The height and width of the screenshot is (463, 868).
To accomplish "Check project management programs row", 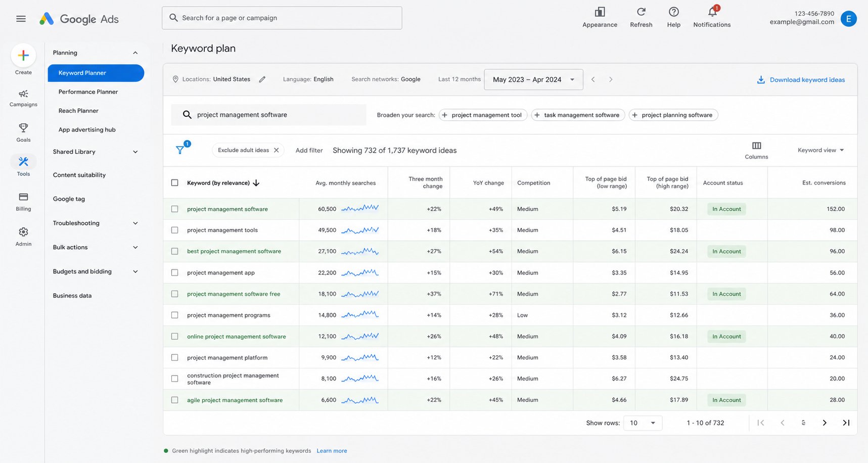I will pos(175,315).
